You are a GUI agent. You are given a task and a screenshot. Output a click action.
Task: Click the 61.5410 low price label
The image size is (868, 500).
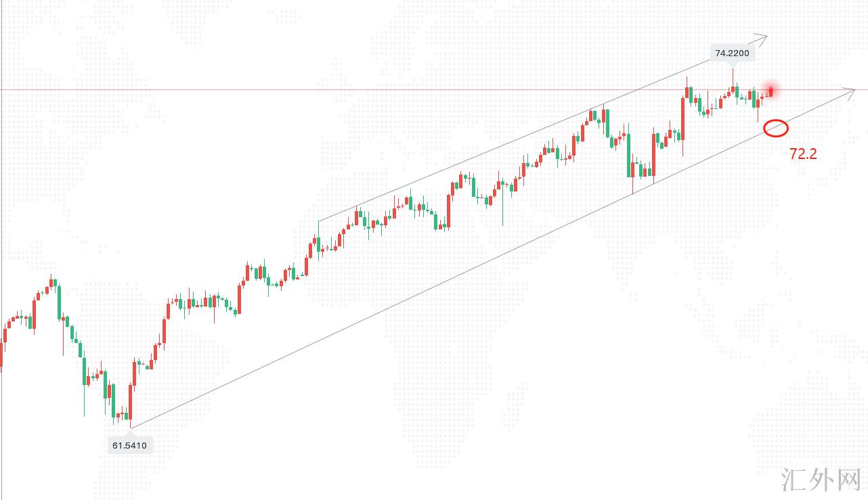(129, 445)
